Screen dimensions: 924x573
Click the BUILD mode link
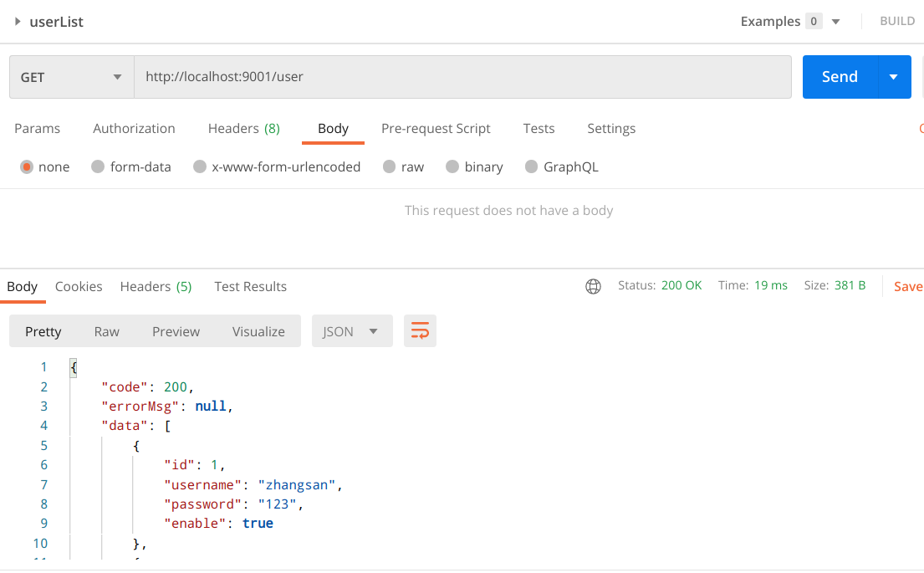coord(897,22)
